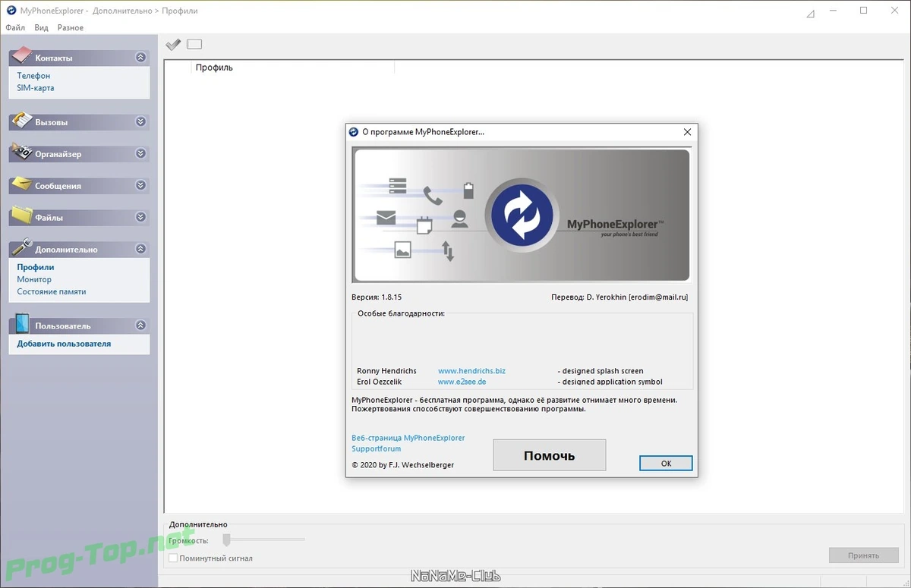911x588 pixels.
Task: Select SIM-карта under Контакты
Action: click(36, 88)
